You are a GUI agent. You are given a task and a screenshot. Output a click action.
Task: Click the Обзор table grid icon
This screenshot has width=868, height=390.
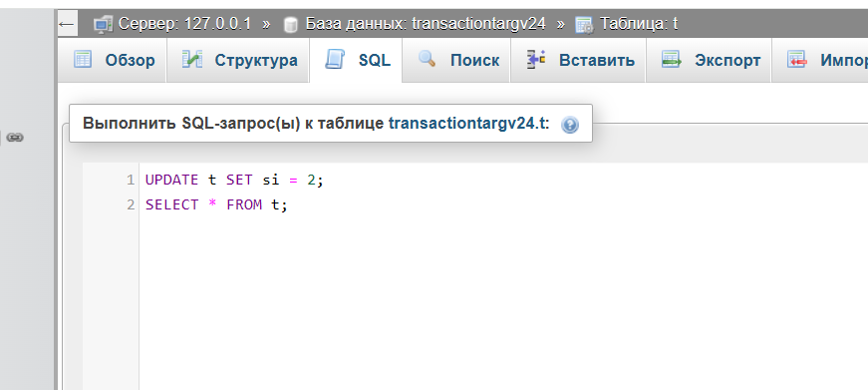(83, 59)
